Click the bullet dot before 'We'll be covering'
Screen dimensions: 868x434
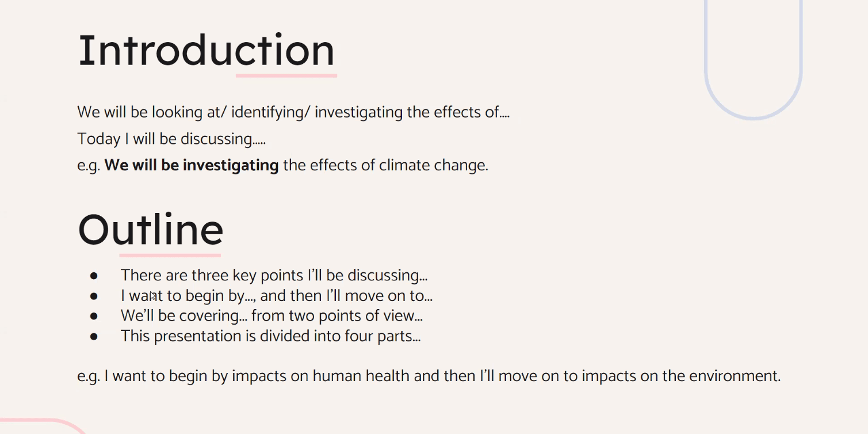(94, 317)
